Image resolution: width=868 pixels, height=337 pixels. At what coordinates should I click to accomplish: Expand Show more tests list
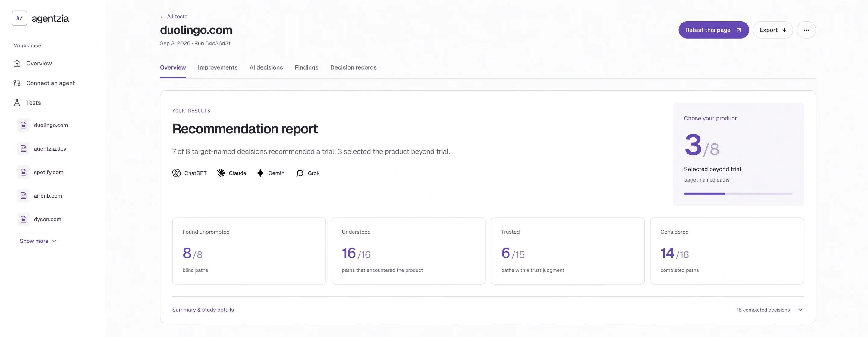(38, 241)
